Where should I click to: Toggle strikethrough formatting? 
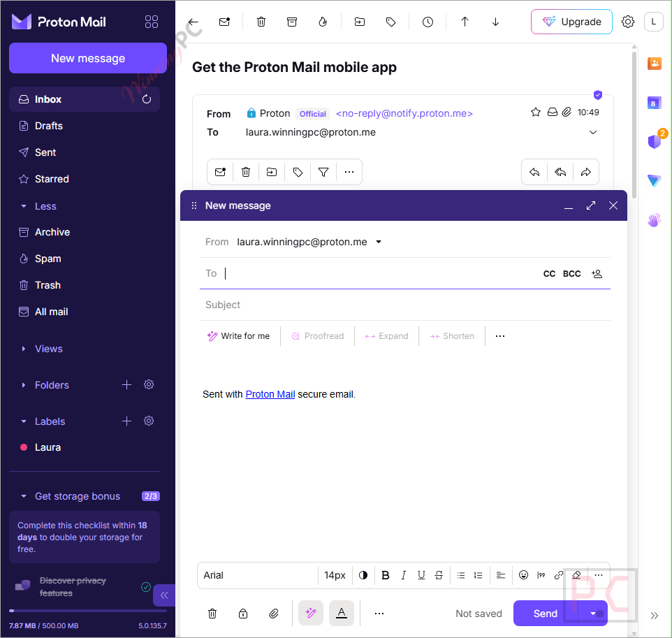pyautogui.click(x=439, y=575)
